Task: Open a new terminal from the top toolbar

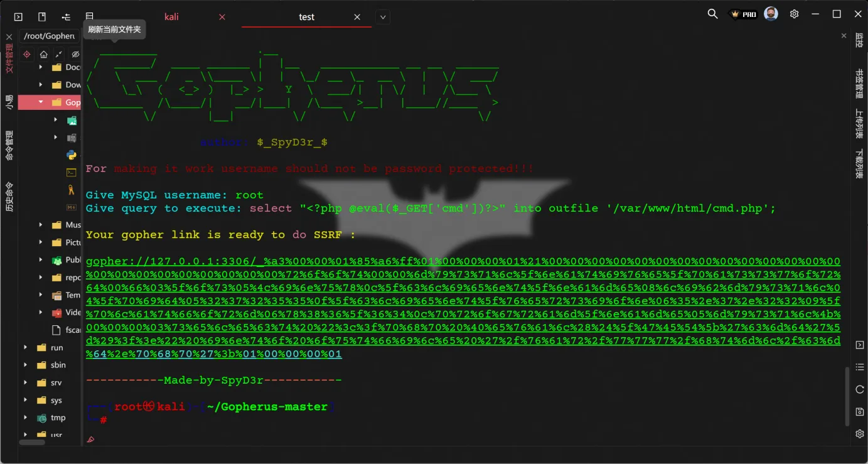Action: coord(18,17)
